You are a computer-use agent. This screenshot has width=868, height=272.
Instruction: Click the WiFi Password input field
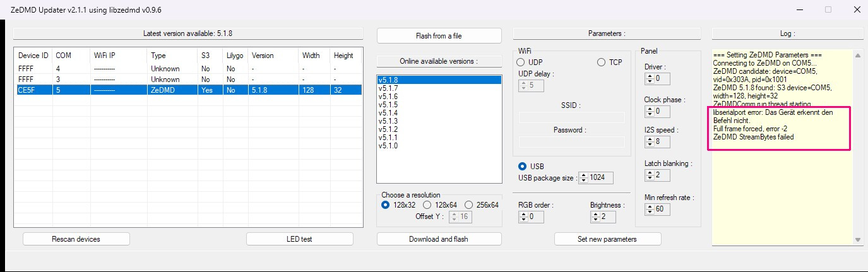coord(571,142)
